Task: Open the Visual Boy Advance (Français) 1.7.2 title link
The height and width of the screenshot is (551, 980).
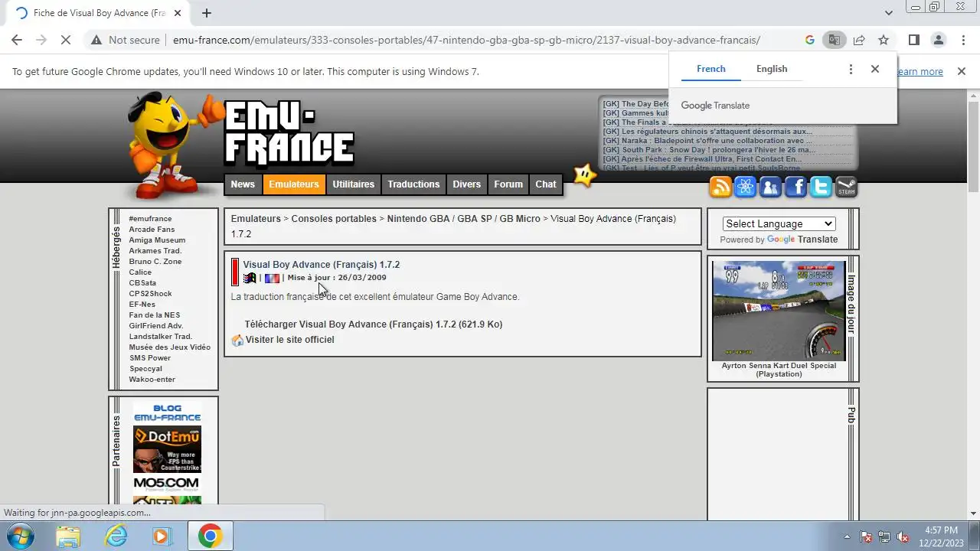Action: [322, 265]
